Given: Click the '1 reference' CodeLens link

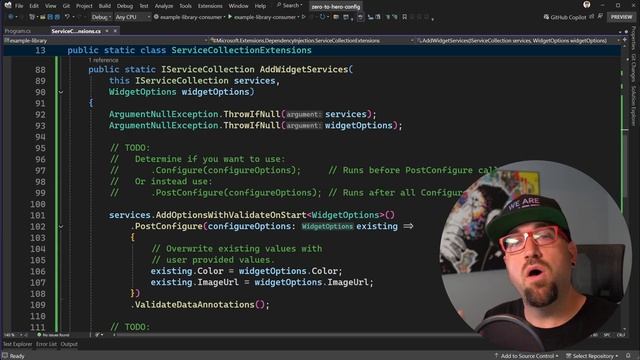Looking at the screenshot, I should click(x=103, y=60).
